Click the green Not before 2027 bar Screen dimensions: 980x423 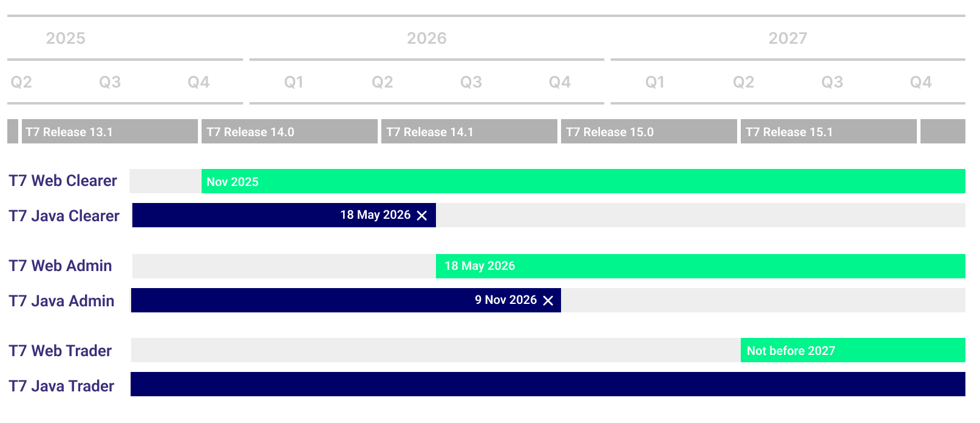click(852, 351)
